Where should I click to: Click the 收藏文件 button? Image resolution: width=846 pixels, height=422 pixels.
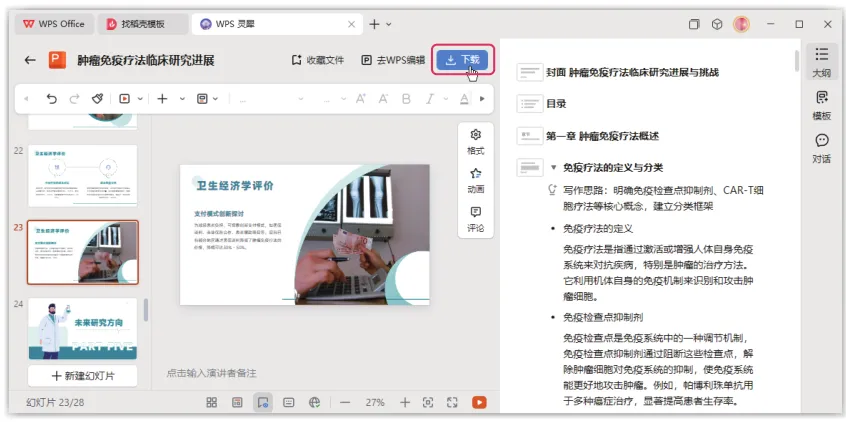[318, 60]
